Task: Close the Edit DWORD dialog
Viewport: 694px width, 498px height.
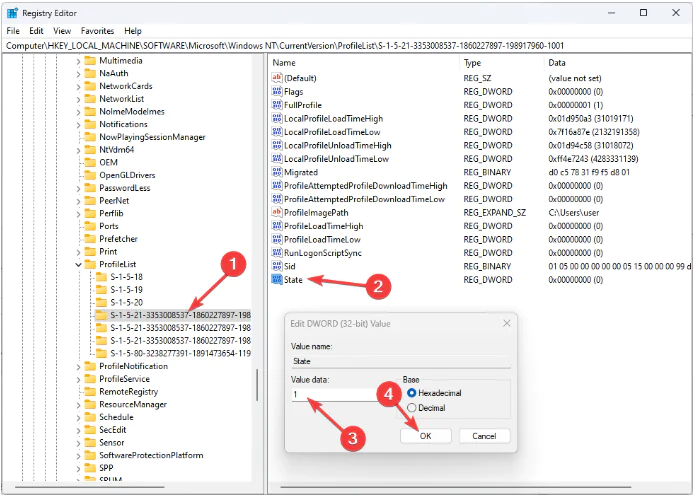Action: [505, 323]
